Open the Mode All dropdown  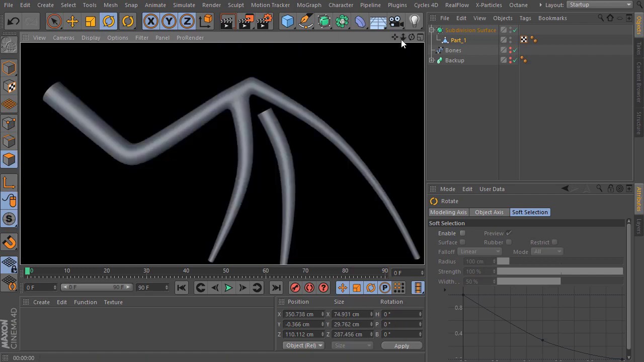tap(547, 251)
